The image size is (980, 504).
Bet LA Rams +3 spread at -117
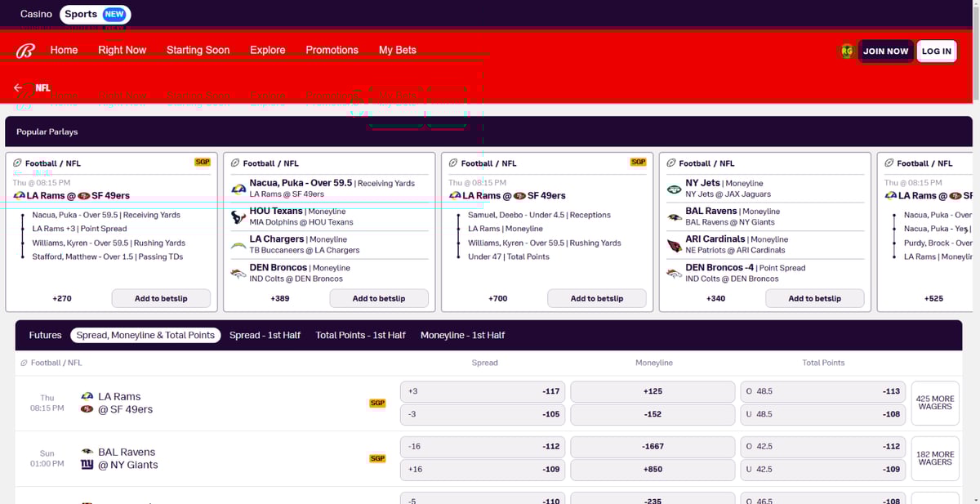[483, 391]
